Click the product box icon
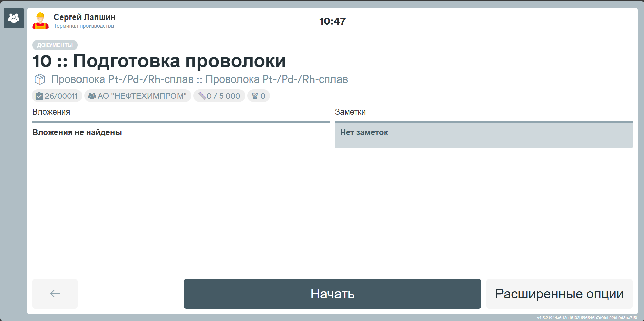 [x=40, y=79]
